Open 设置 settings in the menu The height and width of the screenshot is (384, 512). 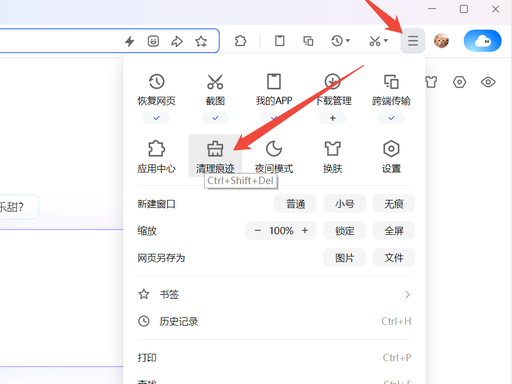[x=391, y=157]
